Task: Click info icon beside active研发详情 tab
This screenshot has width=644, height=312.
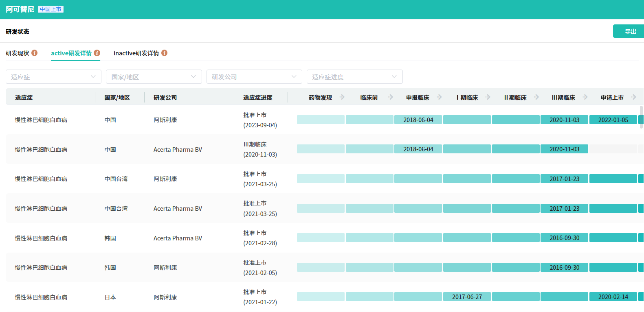Action: [x=97, y=53]
